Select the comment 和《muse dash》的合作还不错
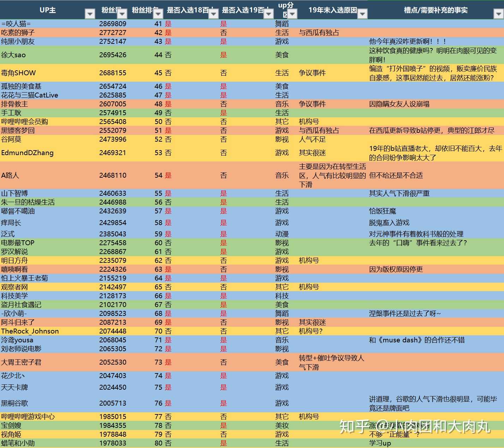 point(417,340)
